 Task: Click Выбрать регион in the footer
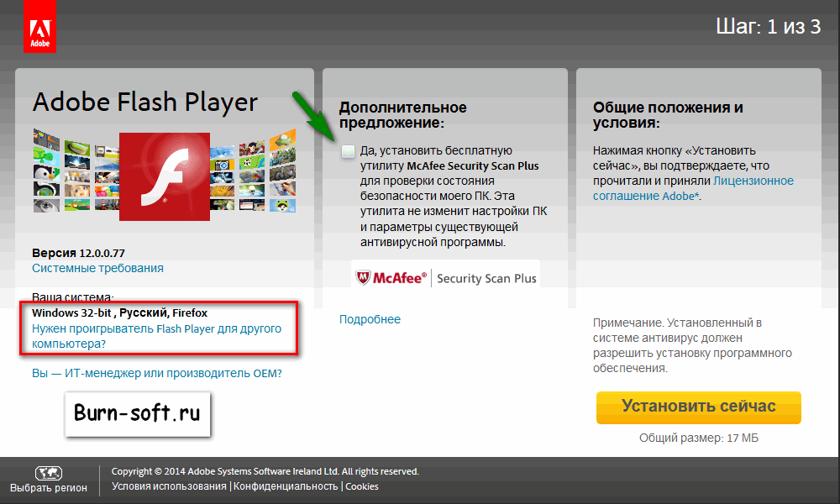point(48,488)
